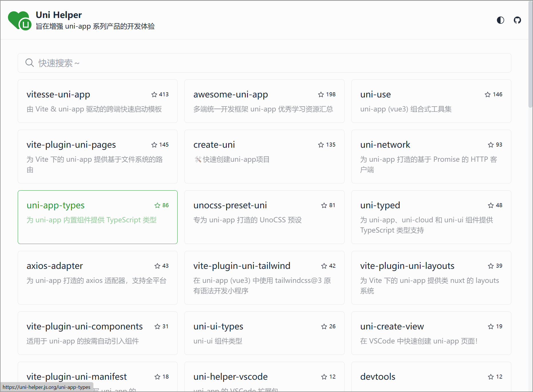Open the awesome-uni-app card title
The width and height of the screenshot is (533, 392).
(x=230, y=94)
